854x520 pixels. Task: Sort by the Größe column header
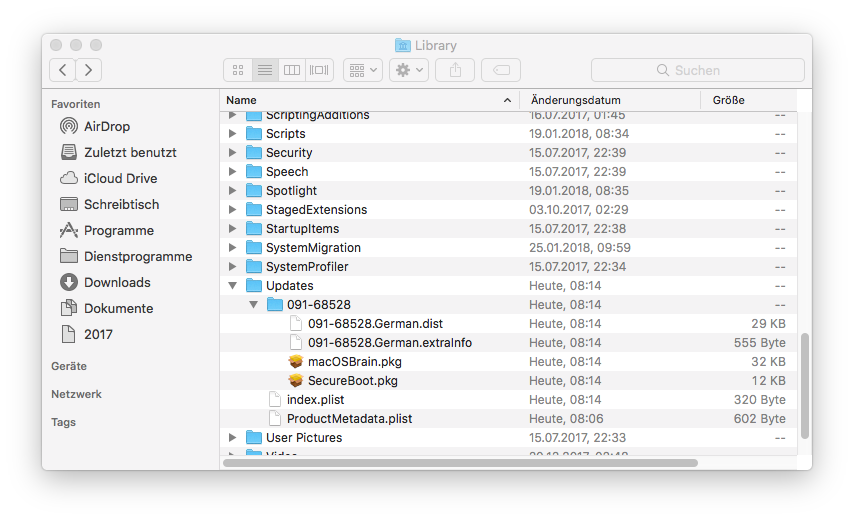749,100
